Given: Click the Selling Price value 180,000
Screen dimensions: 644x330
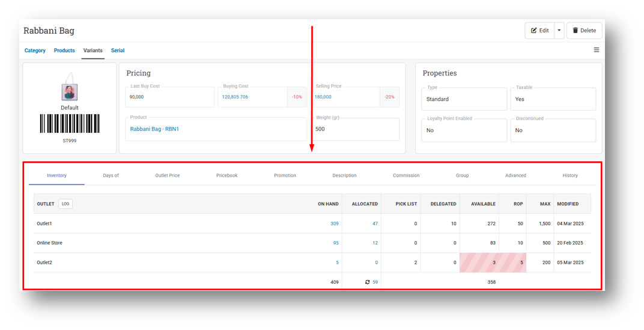Looking at the screenshot, I should 323,97.
